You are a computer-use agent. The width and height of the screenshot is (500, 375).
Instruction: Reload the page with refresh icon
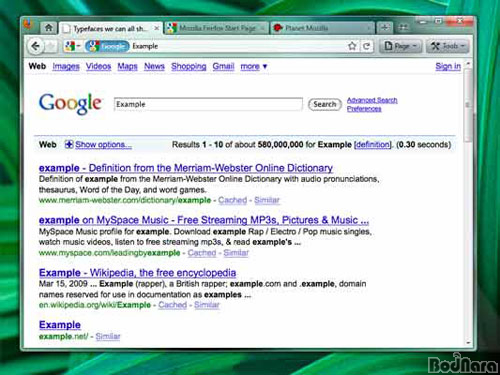[x=366, y=46]
